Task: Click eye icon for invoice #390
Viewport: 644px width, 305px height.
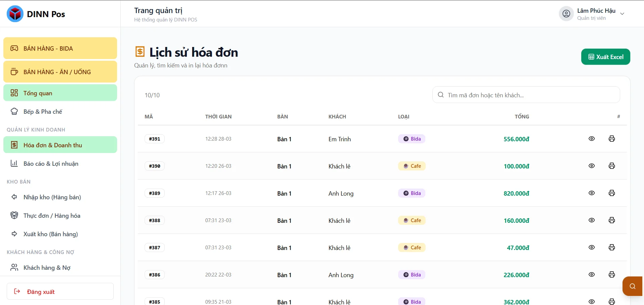Action: coord(591,166)
